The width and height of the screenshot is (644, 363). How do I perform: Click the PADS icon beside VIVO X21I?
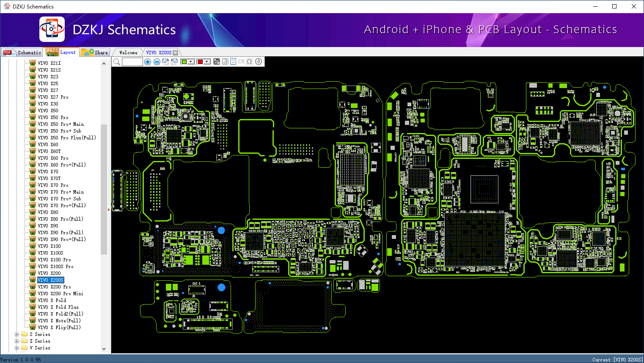33,63
